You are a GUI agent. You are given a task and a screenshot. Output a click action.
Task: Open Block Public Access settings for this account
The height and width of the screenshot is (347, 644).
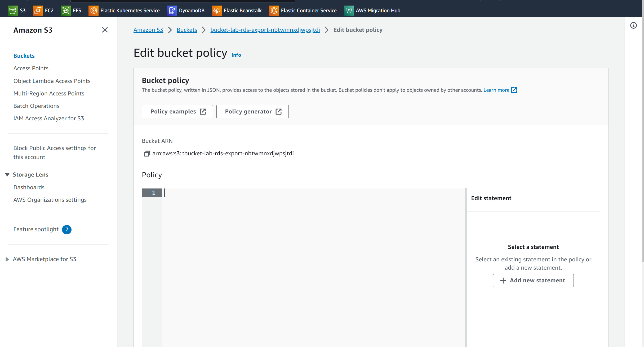click(55, 152)
